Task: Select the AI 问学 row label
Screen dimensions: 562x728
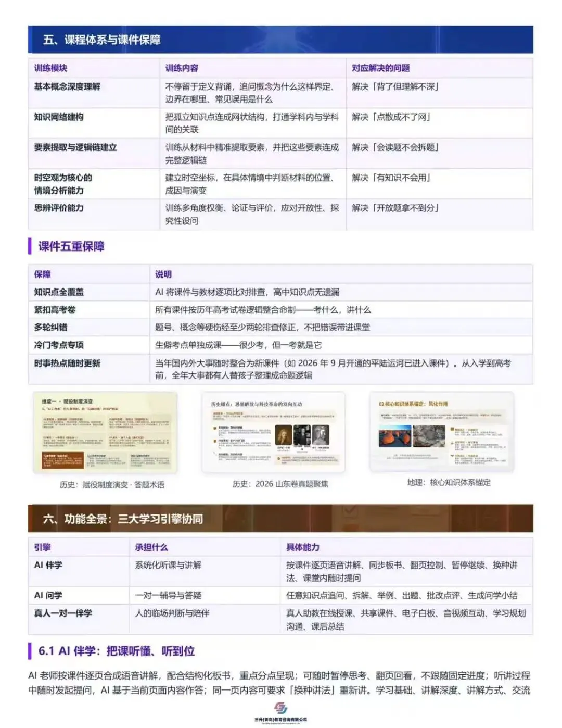Action: click(48, 595)
